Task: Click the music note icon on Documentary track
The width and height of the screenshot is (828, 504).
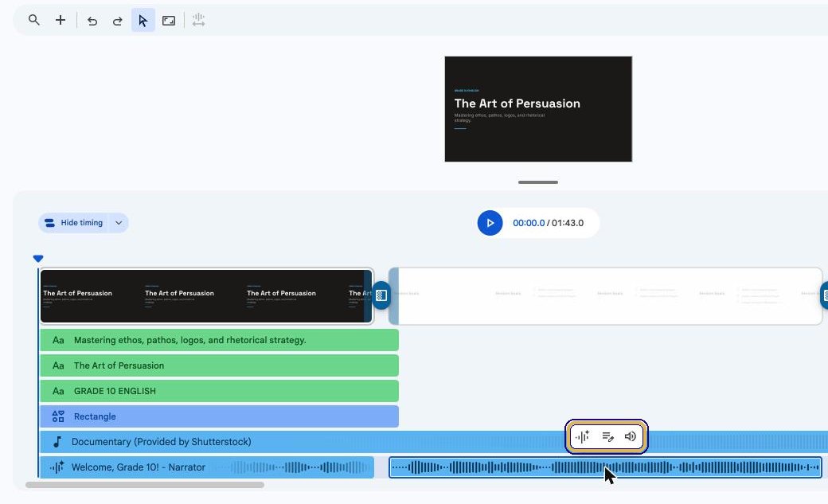Action: click(x=57, y=442)
